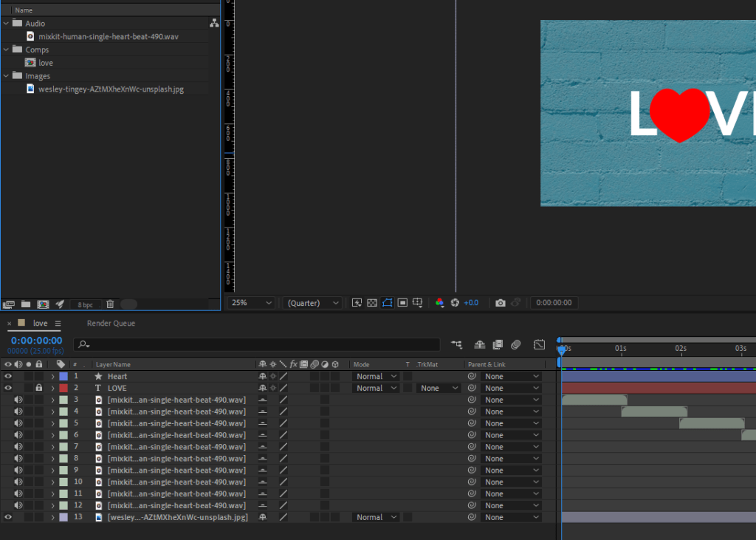Mute audio of layer 3

pyautogui.click(x=18, y=400)
